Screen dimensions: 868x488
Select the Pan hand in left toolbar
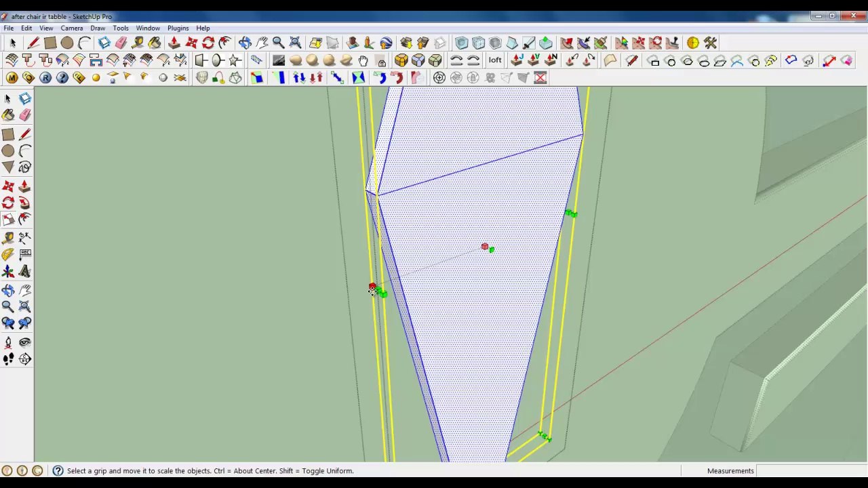(25, 290)
